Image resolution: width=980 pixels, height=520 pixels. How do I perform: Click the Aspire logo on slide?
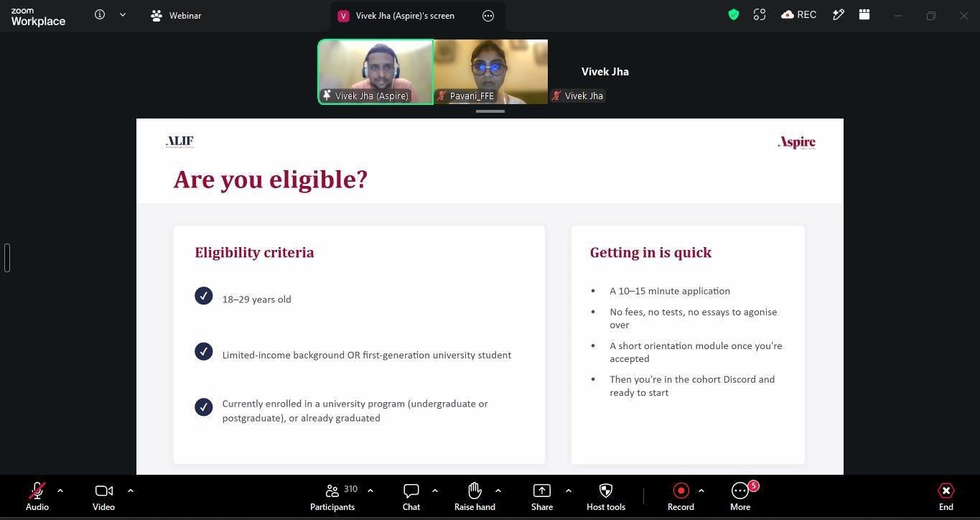pyautogui.click(x=796, y=142)
